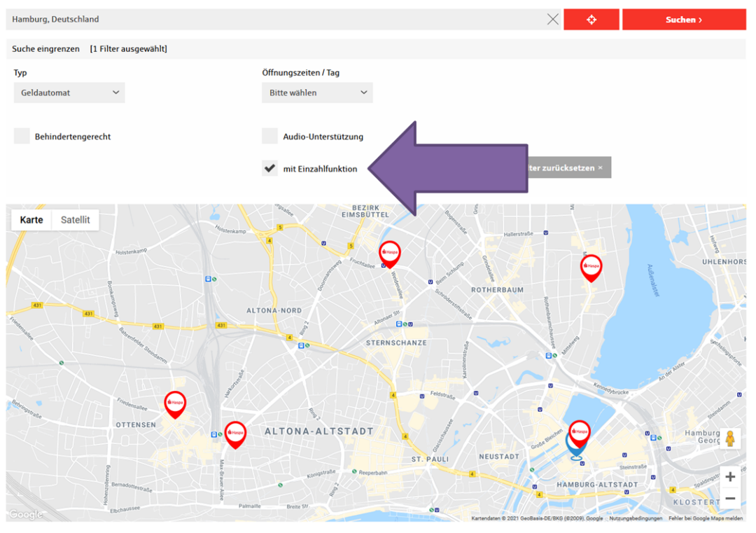Enable the Behindertengerecht checkbox
The image size is (756, 533).
coord(22,137)
